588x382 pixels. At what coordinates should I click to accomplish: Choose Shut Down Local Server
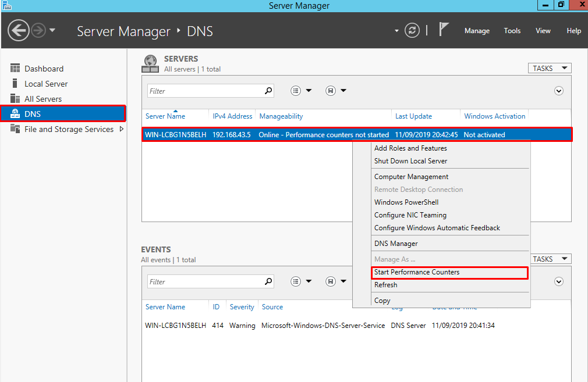tap(410, 160)
